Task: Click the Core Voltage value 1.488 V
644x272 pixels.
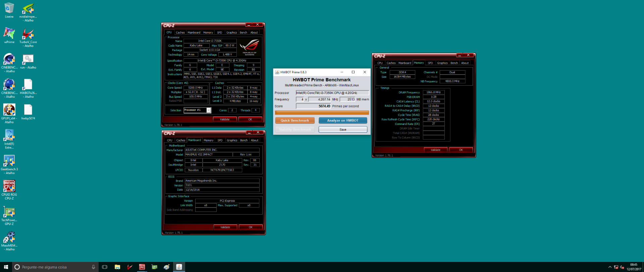Action: 227,54
